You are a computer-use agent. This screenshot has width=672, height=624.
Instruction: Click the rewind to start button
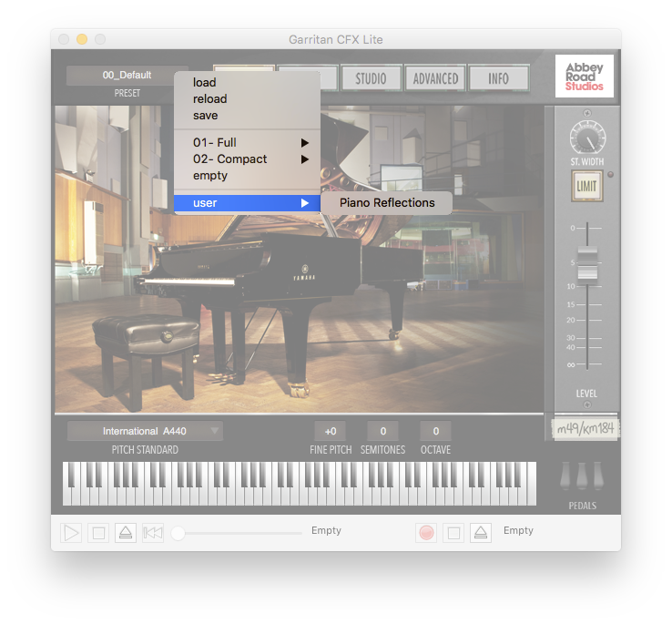[x=153, y=533]
